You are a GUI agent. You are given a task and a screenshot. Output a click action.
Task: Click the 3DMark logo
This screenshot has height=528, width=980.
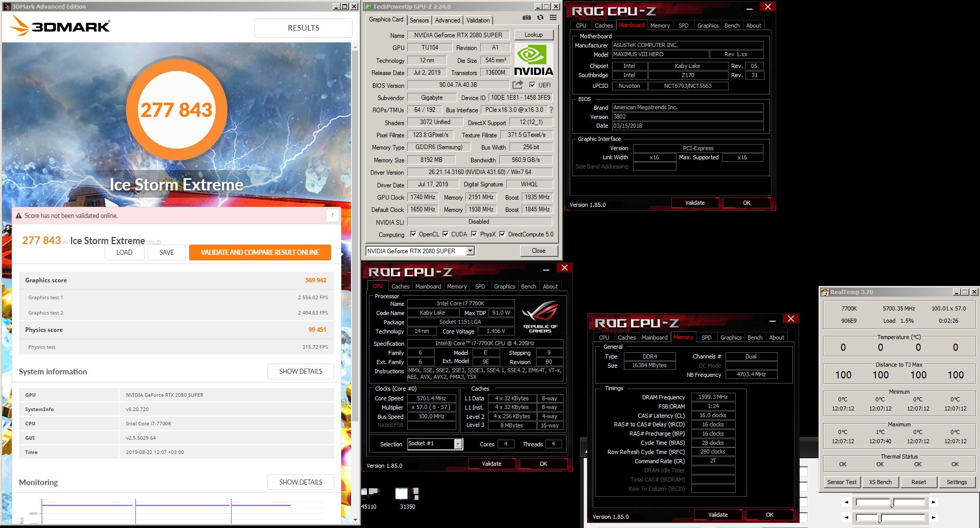(x=60, y=26)
